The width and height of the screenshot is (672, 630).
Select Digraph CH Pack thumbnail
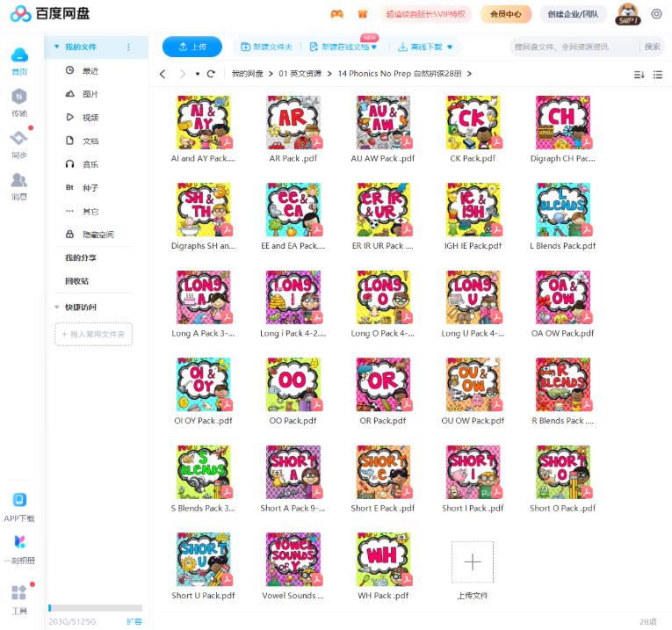point(563,122)
